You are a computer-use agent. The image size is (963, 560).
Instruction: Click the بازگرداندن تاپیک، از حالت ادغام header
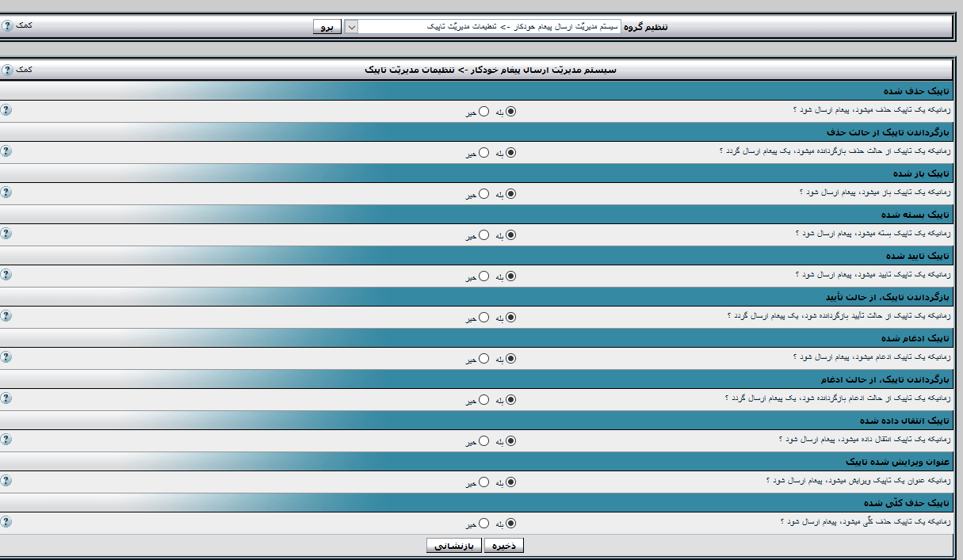click(885, 379)
